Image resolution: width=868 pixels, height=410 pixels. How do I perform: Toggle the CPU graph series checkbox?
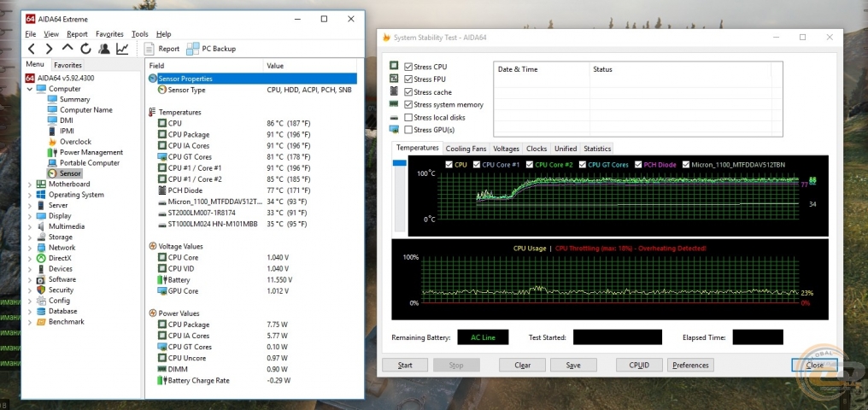click(x=449, y=165)
